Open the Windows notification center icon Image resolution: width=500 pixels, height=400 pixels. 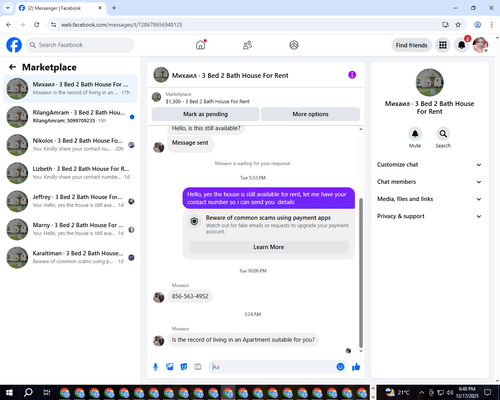pos(487,392)
